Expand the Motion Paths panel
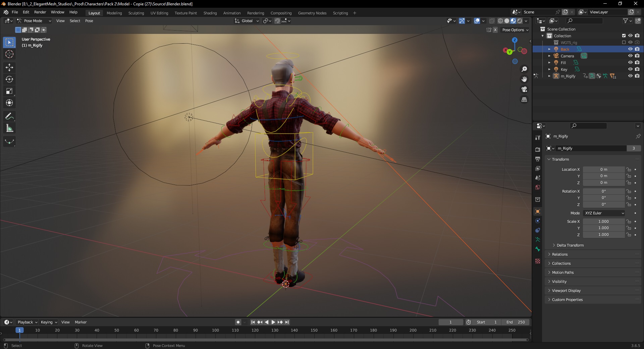Screen dimensions: 644x349 (x=563, y=272)
